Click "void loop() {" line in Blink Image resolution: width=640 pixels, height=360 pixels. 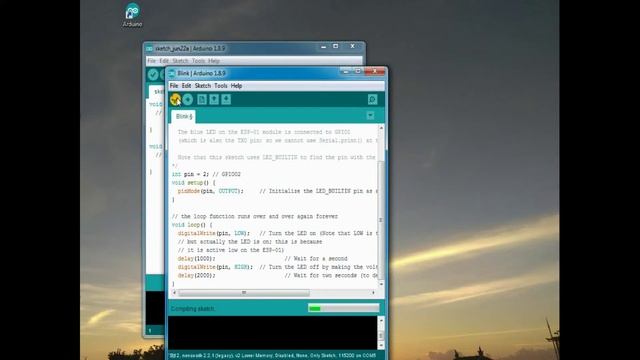click(192, 225)
